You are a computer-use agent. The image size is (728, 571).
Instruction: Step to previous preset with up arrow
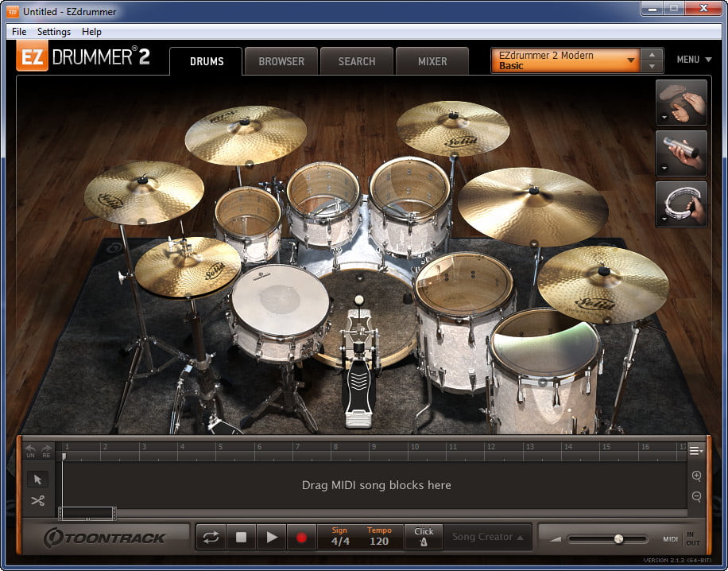pos(652,54)
